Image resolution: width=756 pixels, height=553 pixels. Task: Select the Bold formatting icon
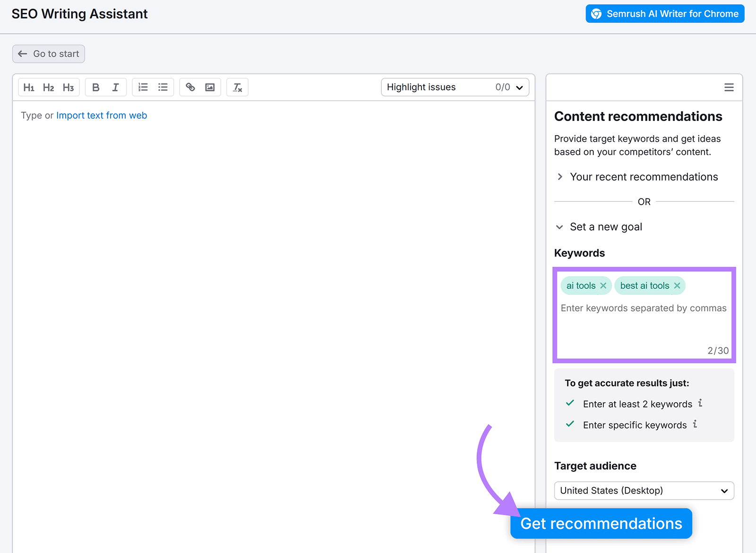pos(96,87)
